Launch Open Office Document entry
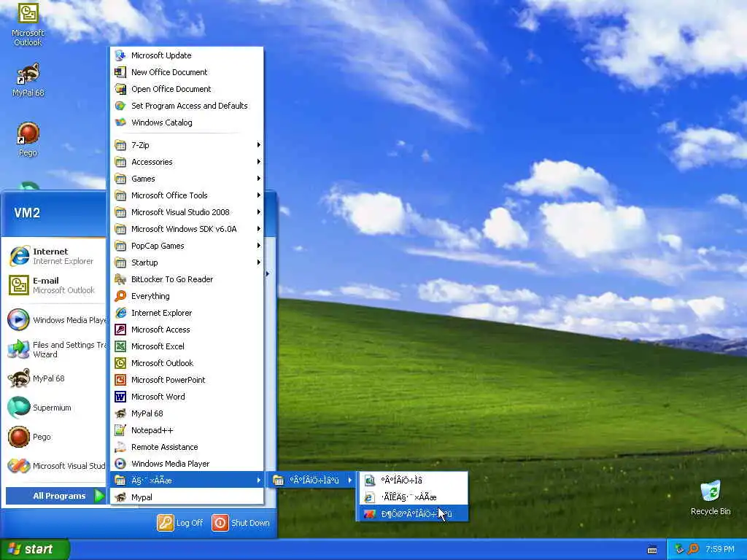Screen dimensions: 747x560 click(x=187, y=89)
